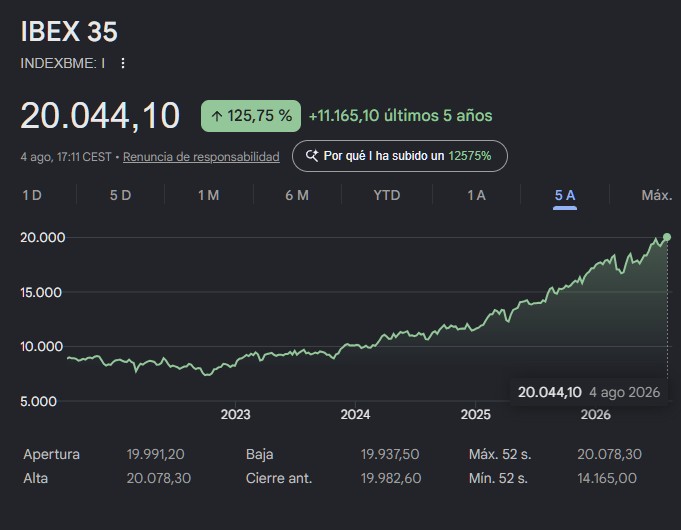Viewport: 681px width, 530px height.
Task: Click the 15.000 y-axis label
Action: click(41, 292)
